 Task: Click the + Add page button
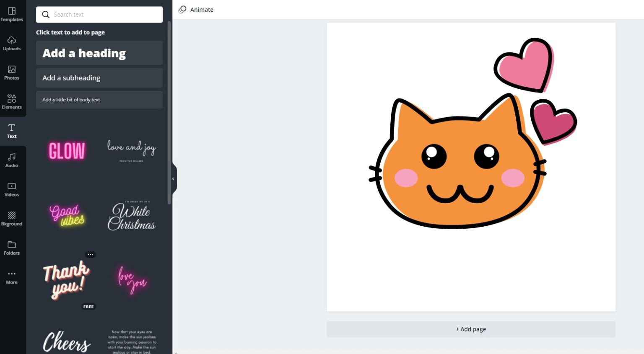point(471,329)
